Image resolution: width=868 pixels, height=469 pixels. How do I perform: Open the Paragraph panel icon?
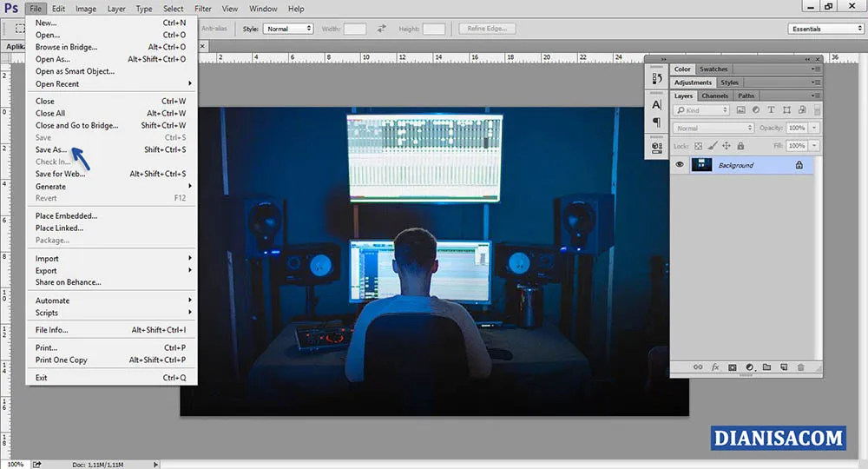(x=656, y=122)
